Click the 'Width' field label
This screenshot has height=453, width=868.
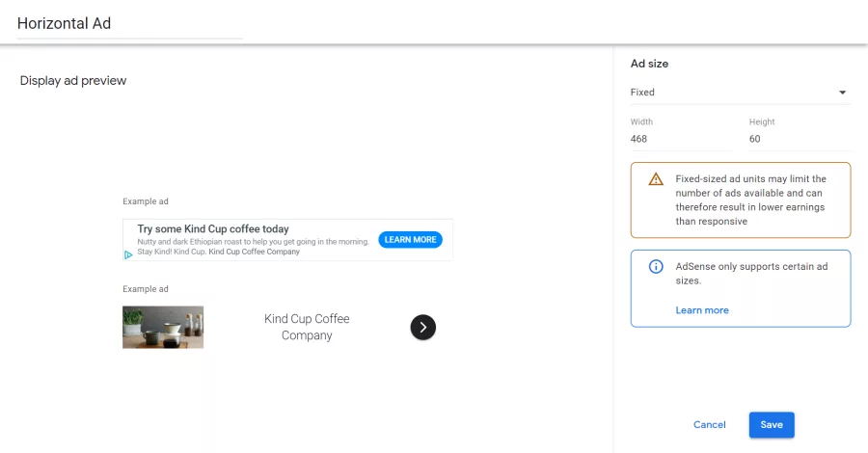tap(641, 121)
